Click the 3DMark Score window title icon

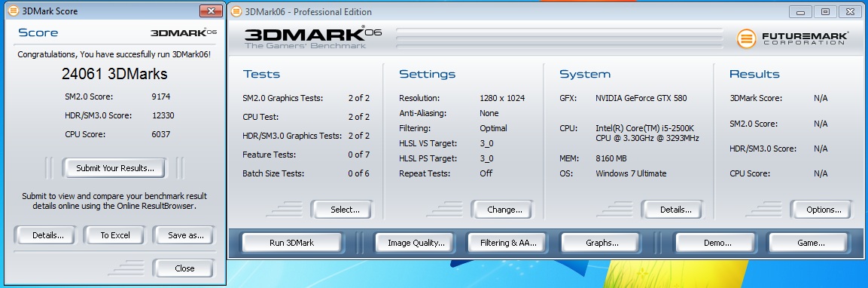[13, 11]
